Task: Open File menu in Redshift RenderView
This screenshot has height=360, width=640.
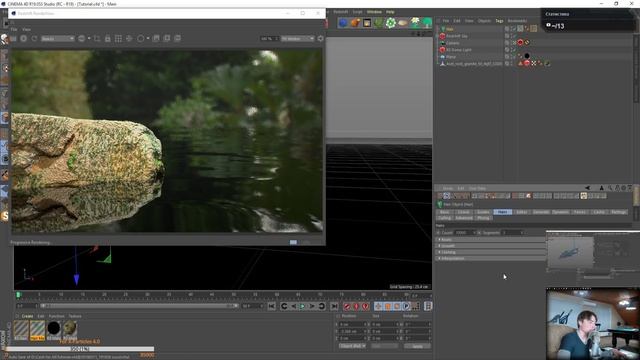Action: [14, 29]
